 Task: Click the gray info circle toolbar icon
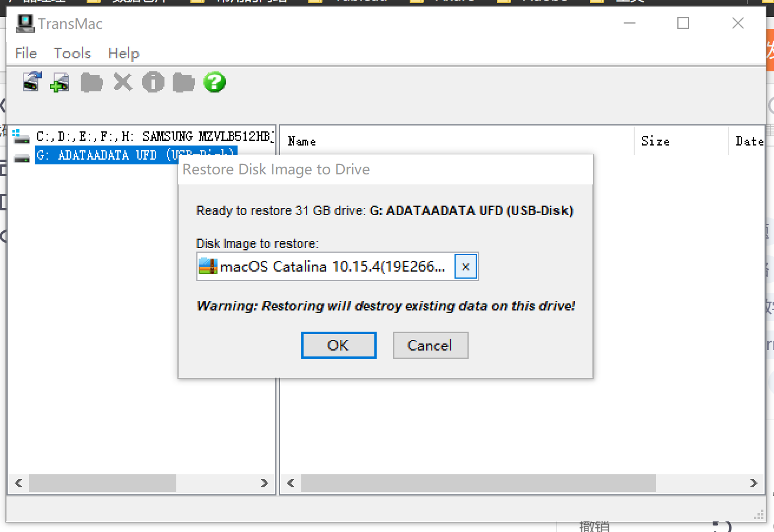point(153,82)
